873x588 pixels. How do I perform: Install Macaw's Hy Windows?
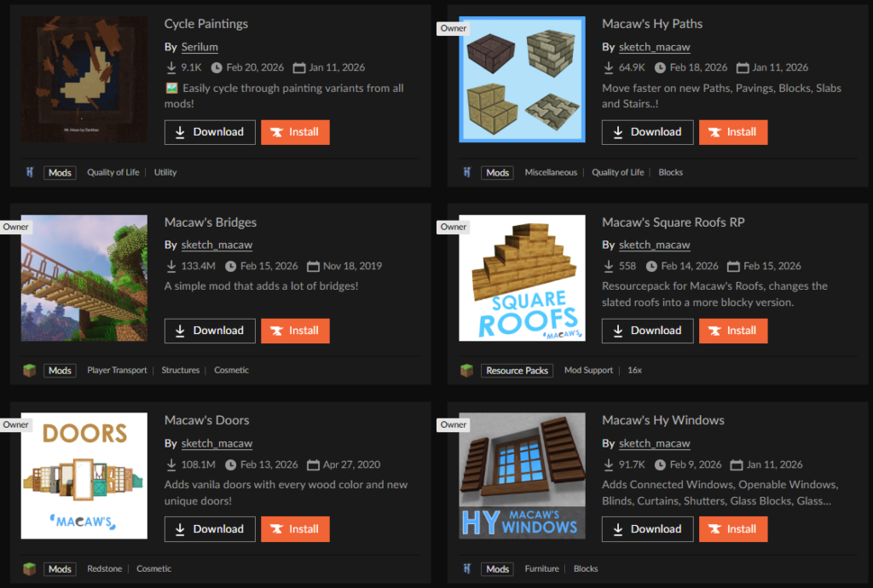[733, 529]
